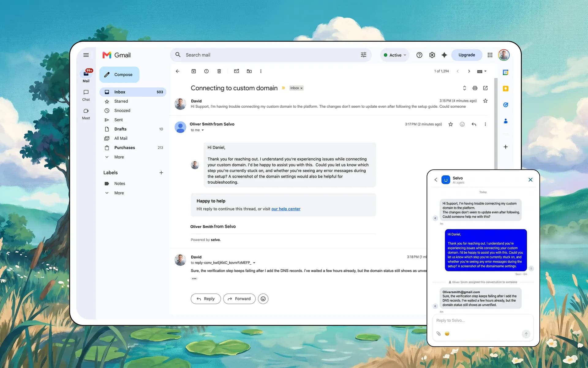This screenshot has width=588, height=368.
Task: Open the Active status dropdown
Action: [x=395, y=55]
